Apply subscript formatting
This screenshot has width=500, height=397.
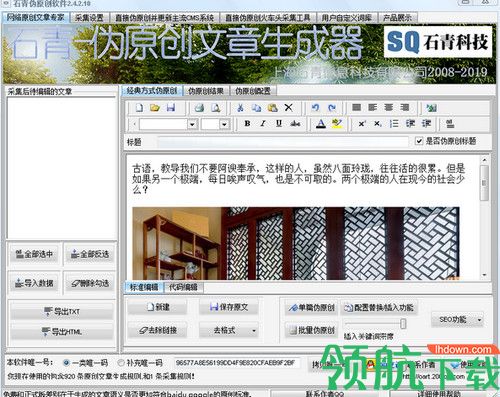click(377, 124)
